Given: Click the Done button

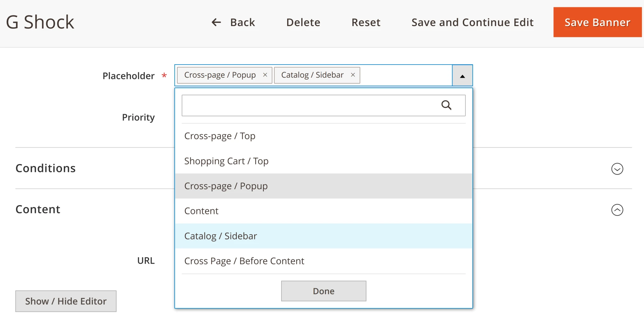Looking at the screenshot, I should click(x=323, y=291).
